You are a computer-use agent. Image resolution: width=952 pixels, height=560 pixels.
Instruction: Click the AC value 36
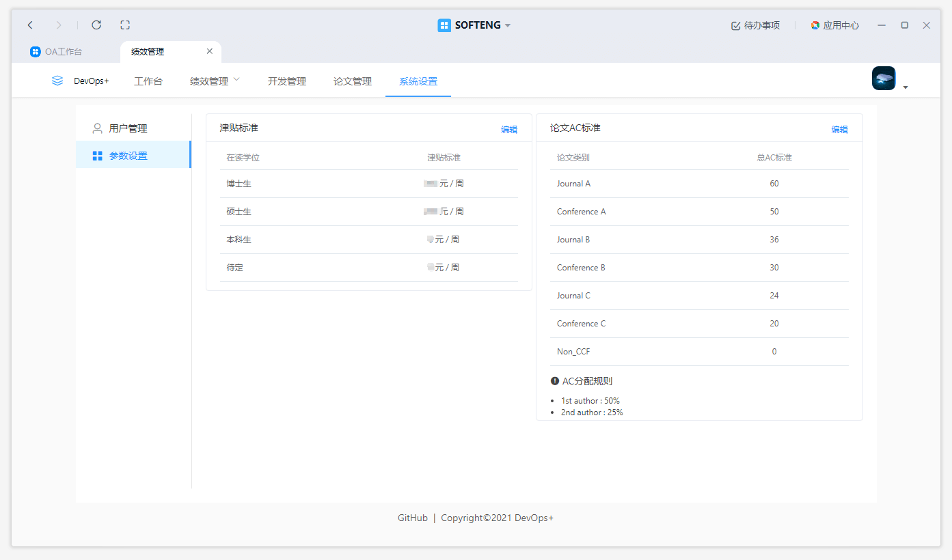coord(774,240)
